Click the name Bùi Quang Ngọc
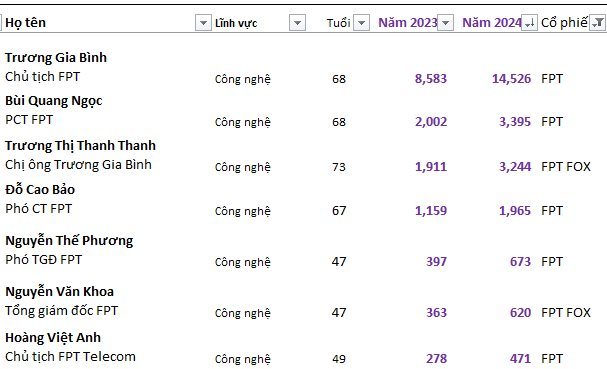607x369 pixels. pyautogui.click(x=54, y=101)
